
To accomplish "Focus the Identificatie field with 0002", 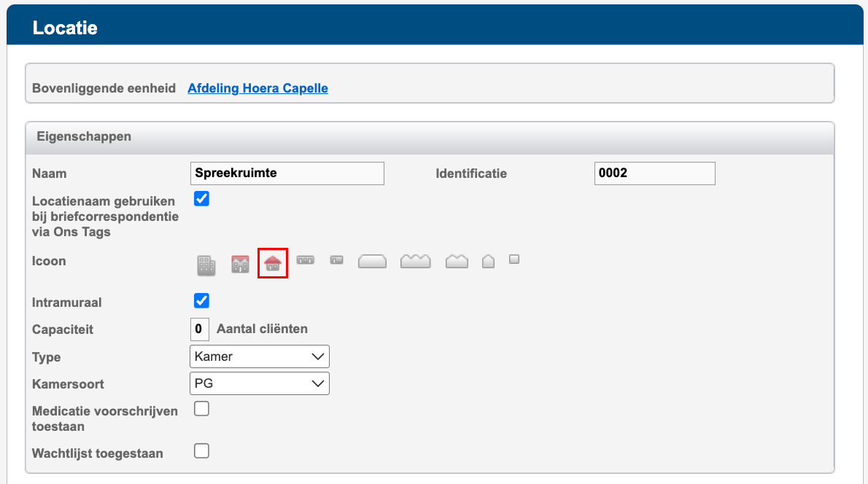I will click(x=655, y=173).
